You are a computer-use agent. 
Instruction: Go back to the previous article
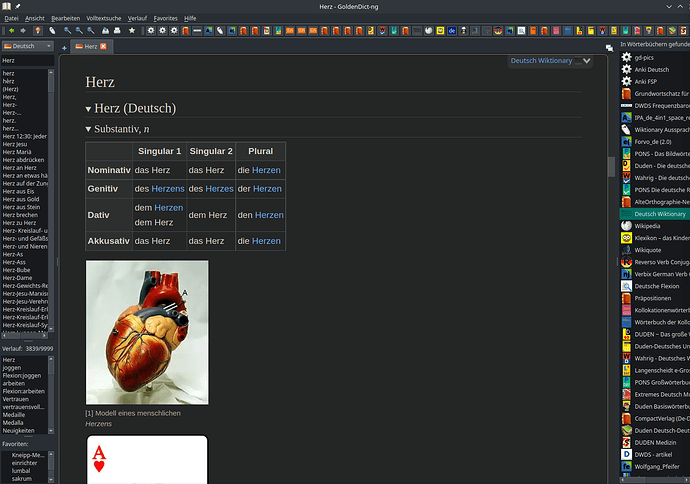click(11, 31)
